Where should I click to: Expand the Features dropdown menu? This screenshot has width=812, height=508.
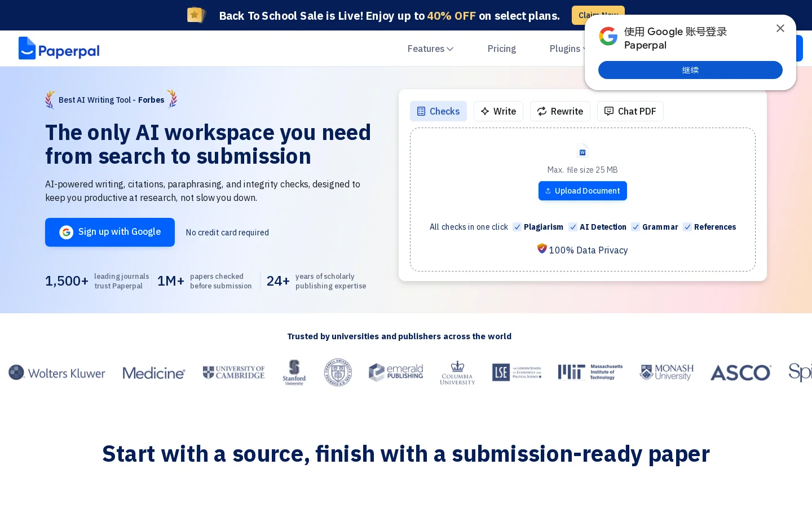pyautogui.click(x=430, y=49)
